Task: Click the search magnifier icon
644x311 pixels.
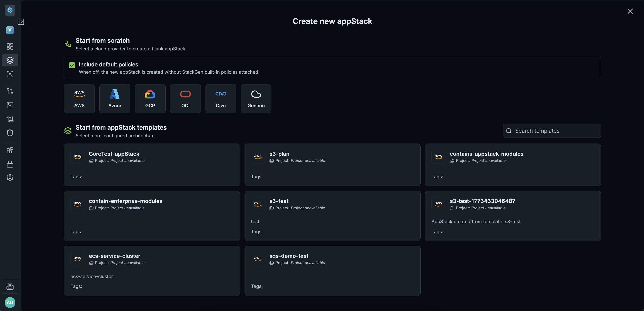Action: (x=508, y=131)
